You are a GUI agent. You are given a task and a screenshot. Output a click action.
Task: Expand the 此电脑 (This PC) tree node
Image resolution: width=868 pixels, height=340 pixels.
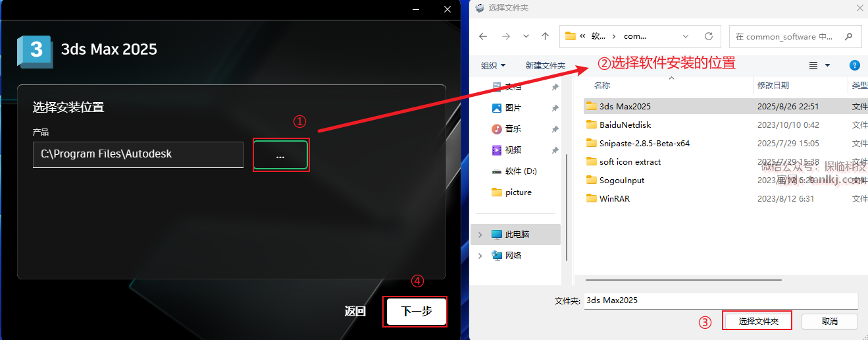pyautogui.click(x=480, y=235)
